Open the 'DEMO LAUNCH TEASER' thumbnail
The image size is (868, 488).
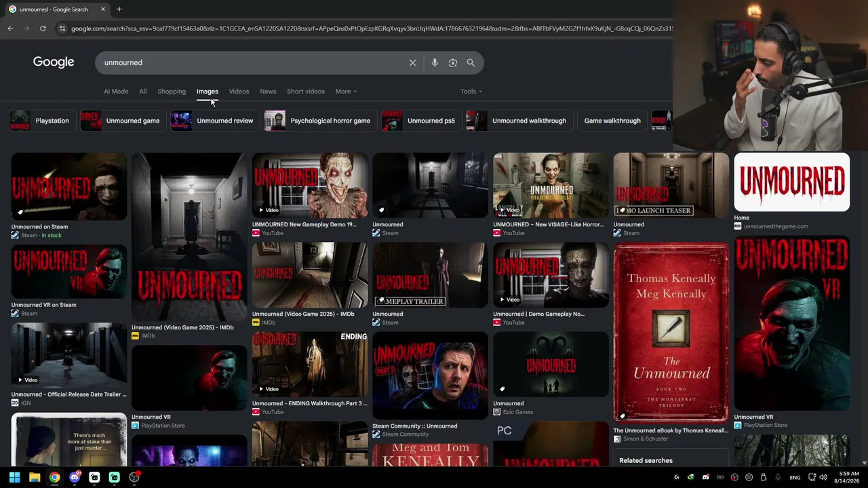tap(671, 185)
